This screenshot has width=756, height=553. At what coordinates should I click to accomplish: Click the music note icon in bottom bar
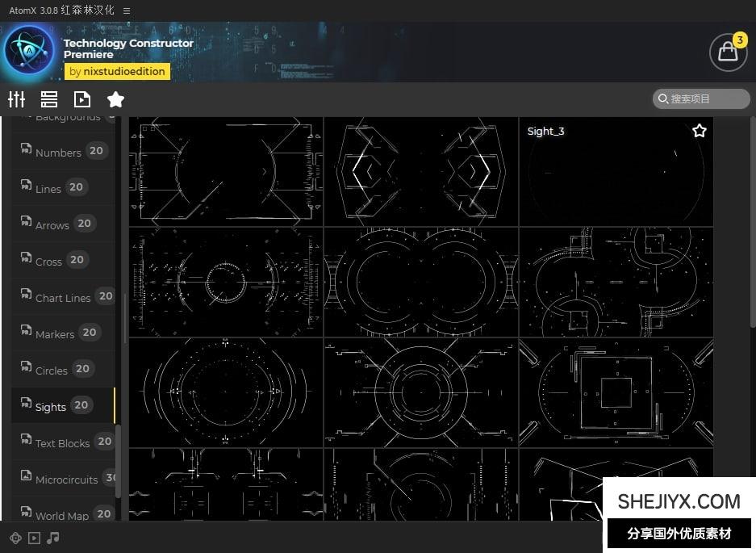pyautogui.click(x=52, y=538)
